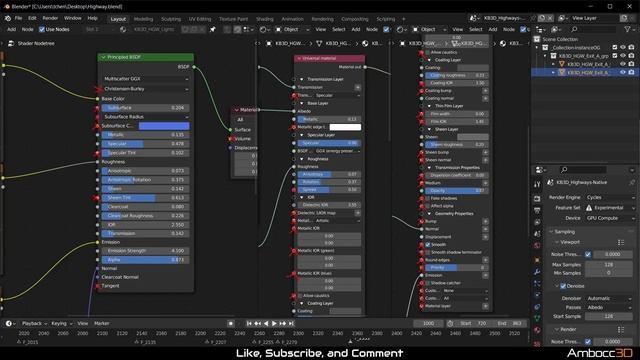Open the timeline Marker menu
The image size is (640, 360).
click(x=102, y=323)
